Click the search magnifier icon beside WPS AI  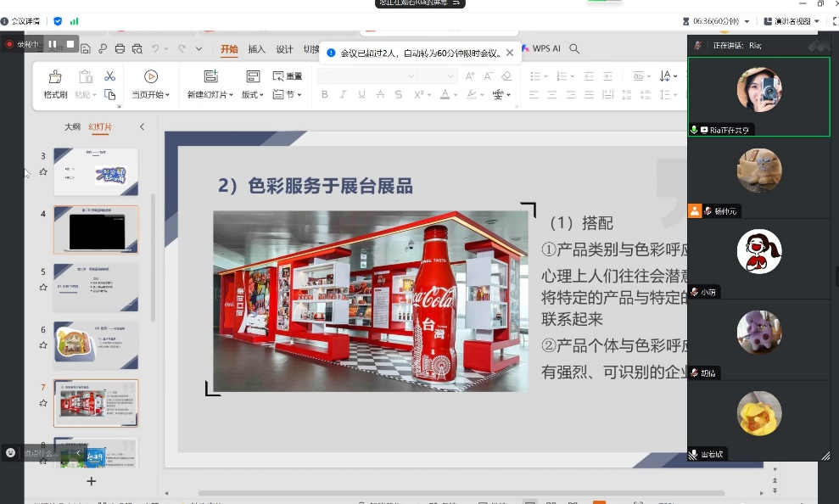[x=574, y=48]
